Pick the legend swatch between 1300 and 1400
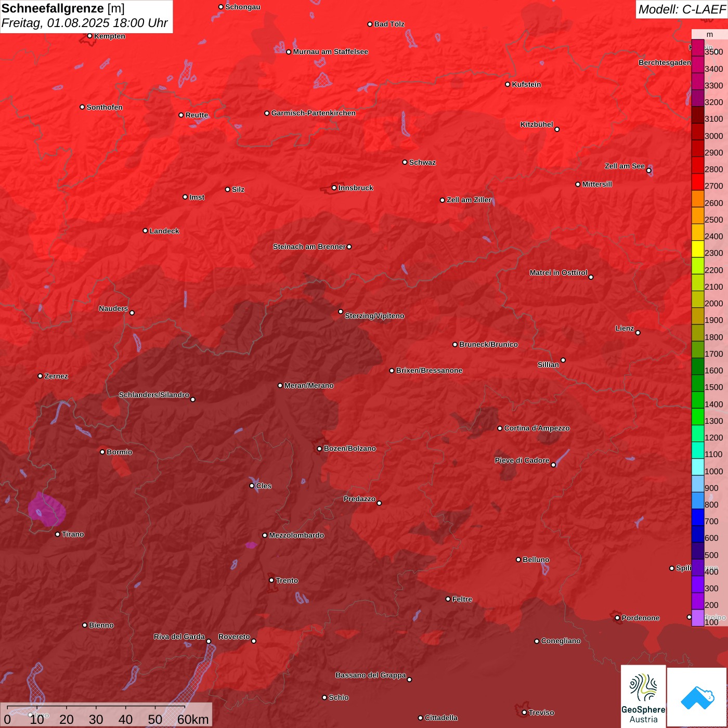Image resolution: width=728 pixels, height=728 pixels. click(697, 417)
